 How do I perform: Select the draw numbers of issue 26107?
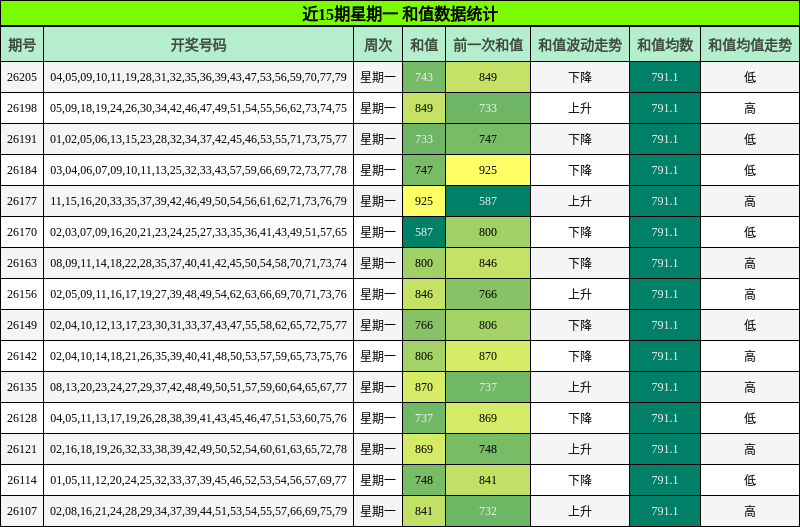coord(198,511)
